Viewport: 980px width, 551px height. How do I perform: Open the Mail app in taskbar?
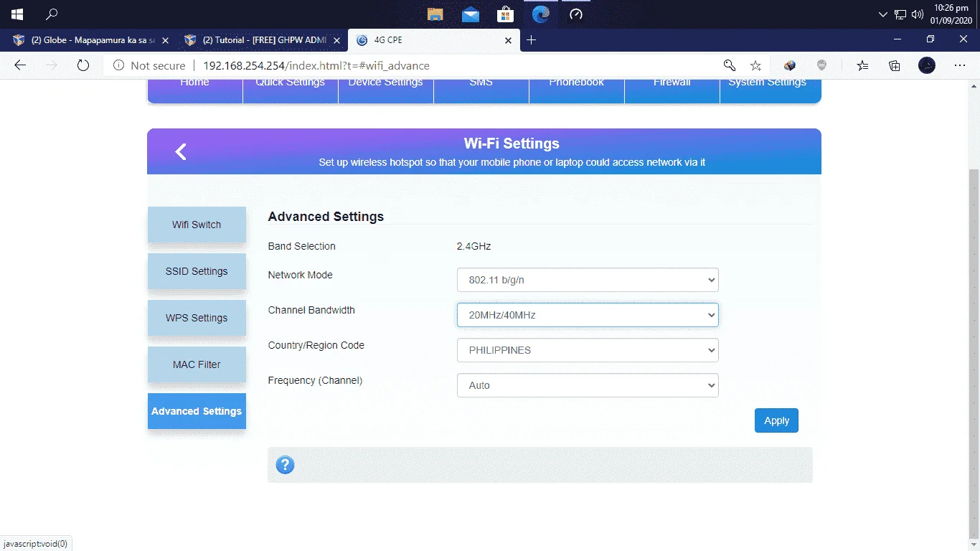[471, 14]
